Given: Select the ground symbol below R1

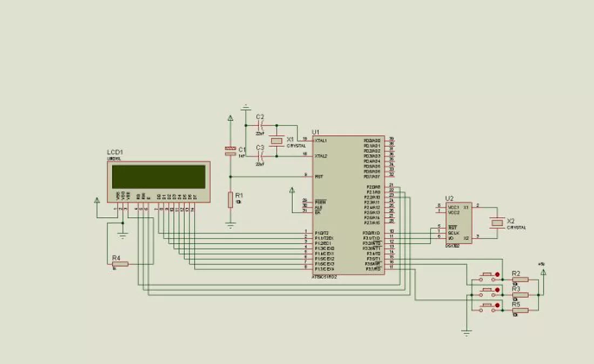Looking at the screenshot, I should (231, 226).
